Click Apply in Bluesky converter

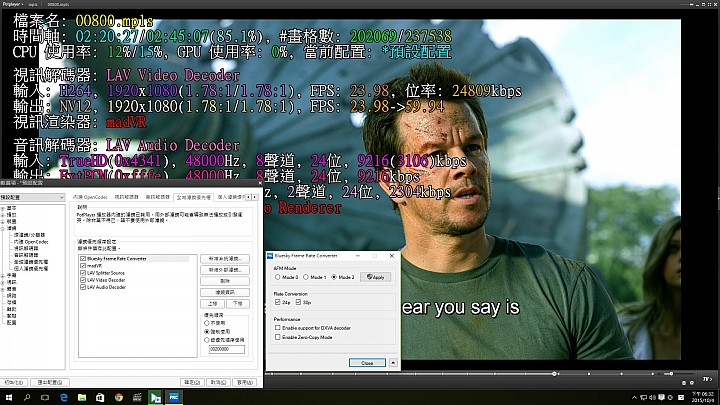click(375, 277)
